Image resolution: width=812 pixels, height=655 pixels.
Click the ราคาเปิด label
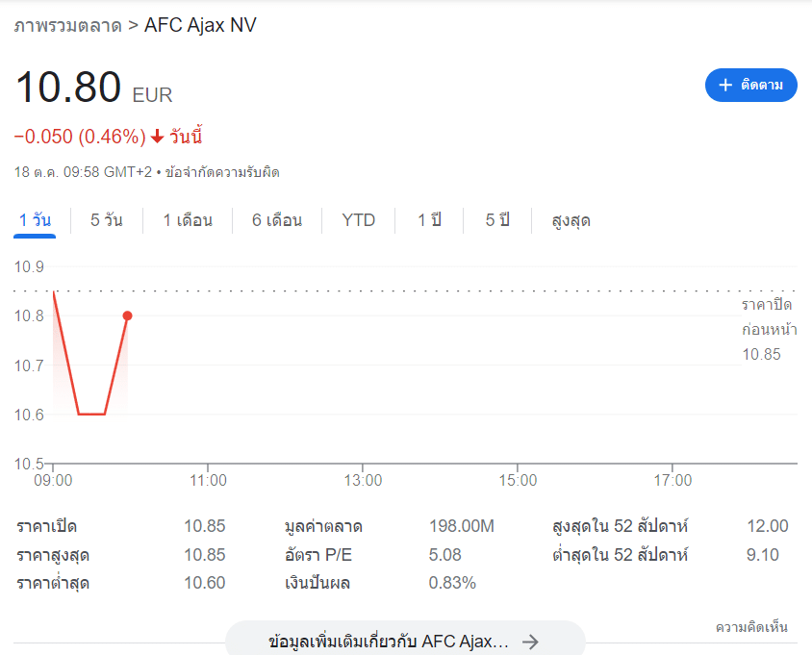tap(46, 526)
